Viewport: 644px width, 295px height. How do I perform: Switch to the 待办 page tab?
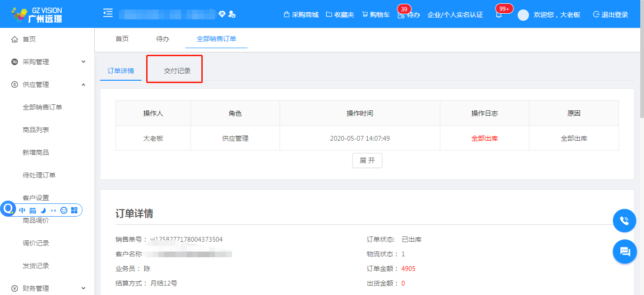coord(163,39)
